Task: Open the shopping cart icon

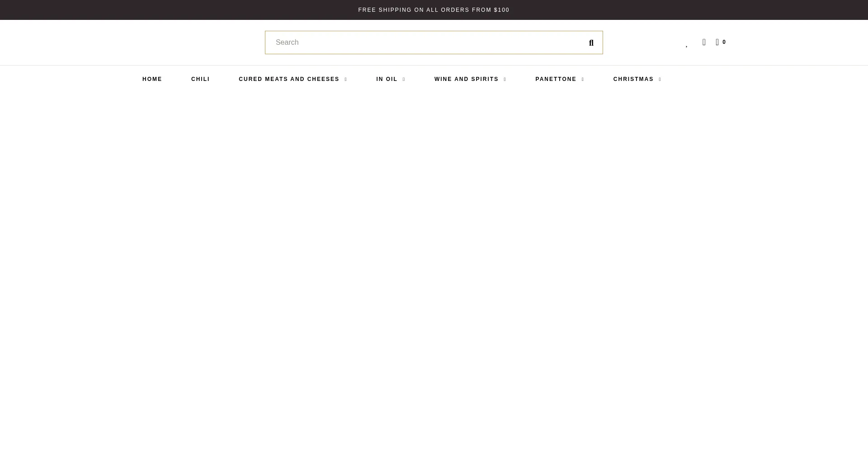Action: (717, 42)
